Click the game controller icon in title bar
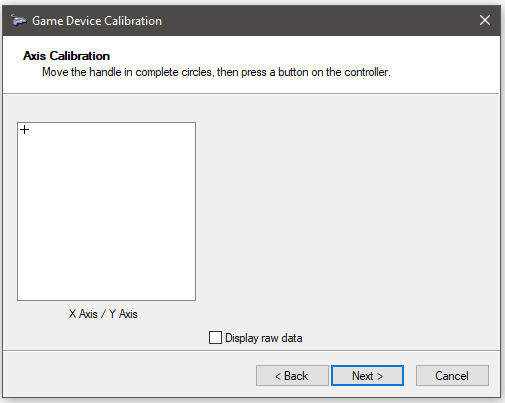Screen dimensions: 505x403 click(19, 20)
